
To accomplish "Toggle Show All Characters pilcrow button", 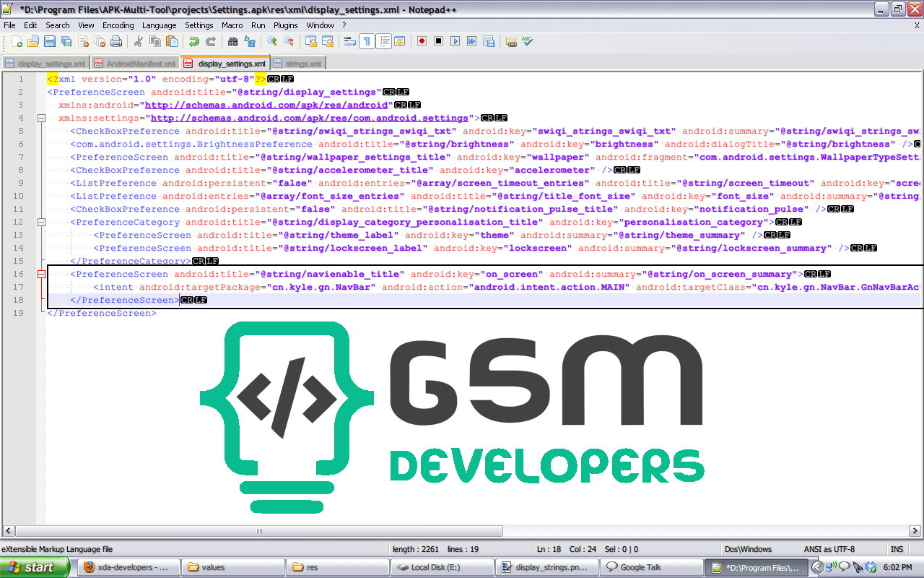I will [367, 41].
